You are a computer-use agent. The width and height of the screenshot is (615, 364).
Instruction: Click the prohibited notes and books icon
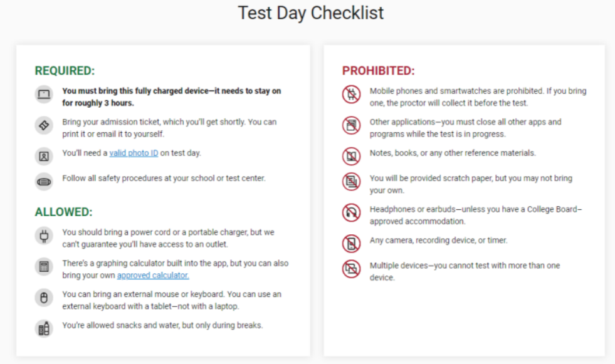(351, 155)
